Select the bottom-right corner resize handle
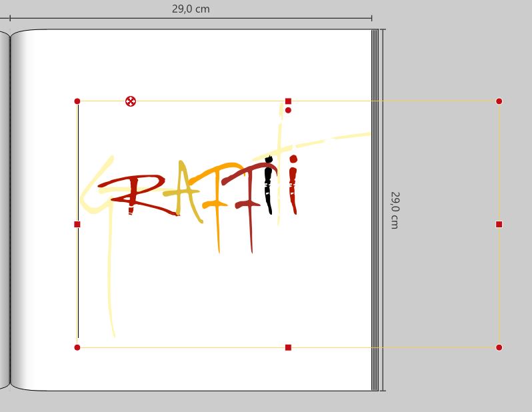Viewport: 532px width, 412px height. coord(499,347)
